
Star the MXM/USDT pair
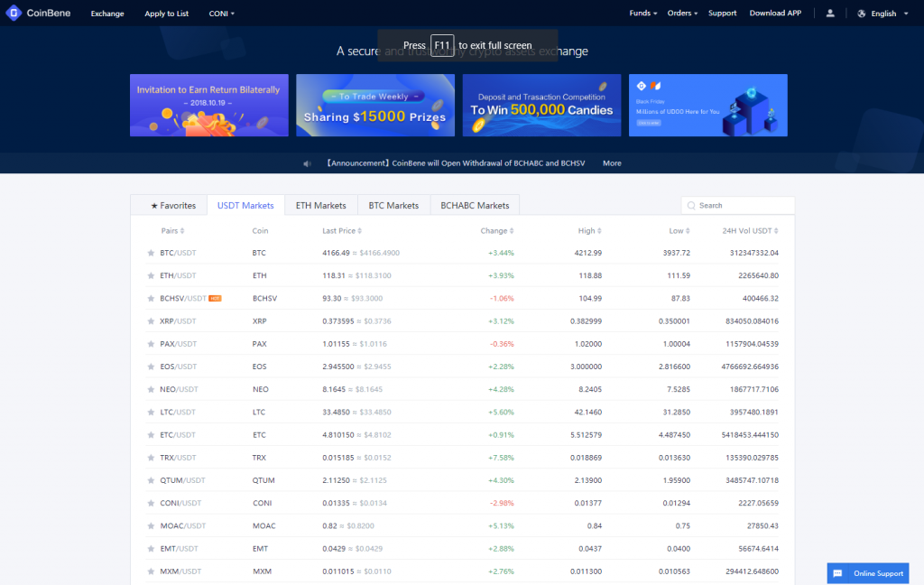151,571
